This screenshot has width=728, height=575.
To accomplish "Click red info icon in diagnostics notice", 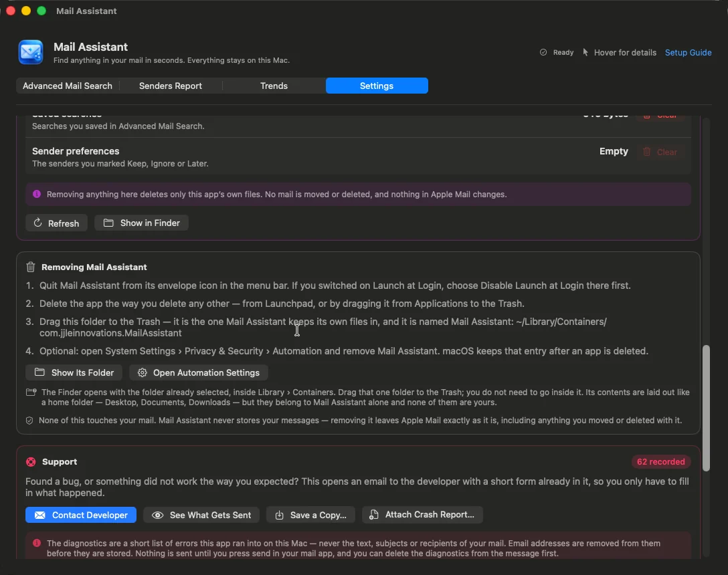I will [x=37, y=543].
